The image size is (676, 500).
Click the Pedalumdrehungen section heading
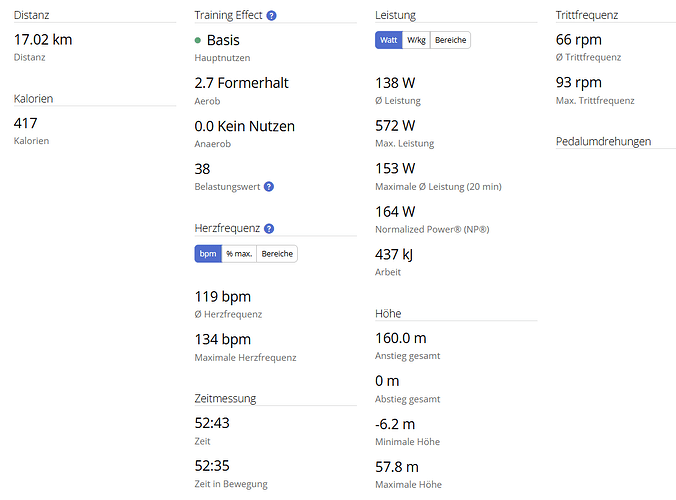coord(603,141)
